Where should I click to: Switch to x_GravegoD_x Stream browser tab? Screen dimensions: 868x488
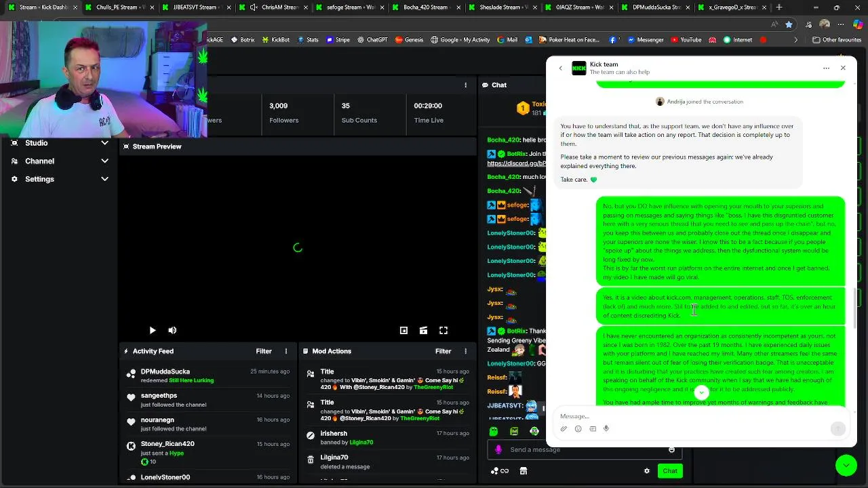coord(733,7)
